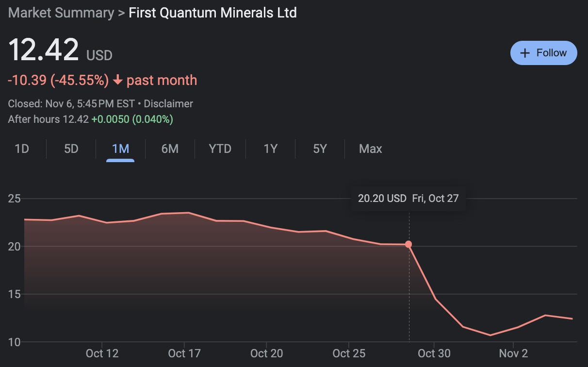Screen dimensions: 588x367
Task: Click the Oct 25 x-axis label
Action: tap(349, 353)
